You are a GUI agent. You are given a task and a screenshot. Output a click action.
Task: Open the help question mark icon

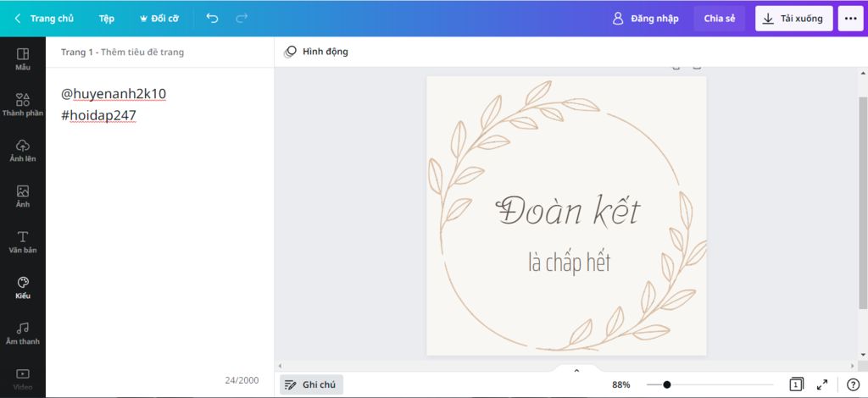pos(853,384)
